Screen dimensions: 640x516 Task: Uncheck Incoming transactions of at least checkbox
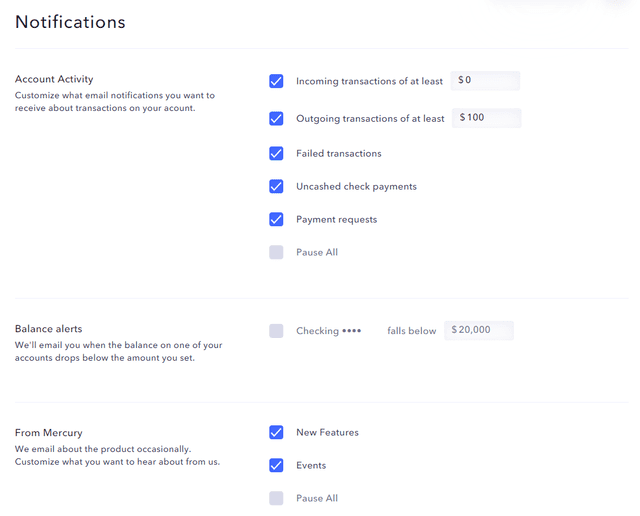276,81
